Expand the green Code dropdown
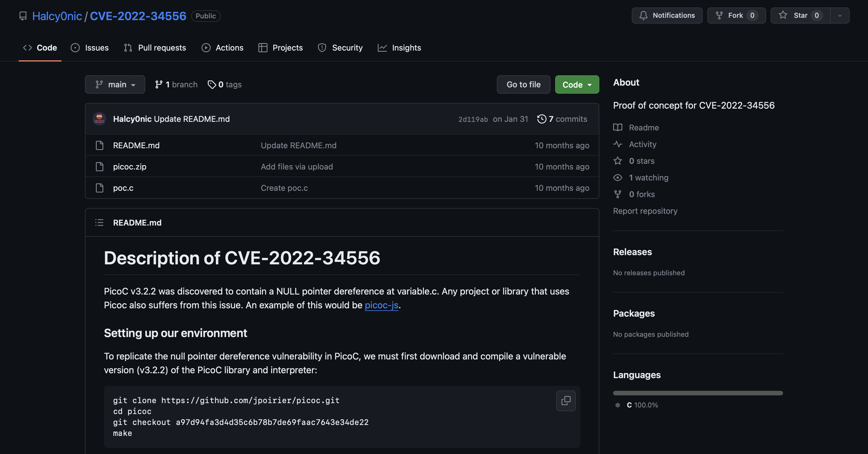Screen dimensions: 868x454 (577, 84)
